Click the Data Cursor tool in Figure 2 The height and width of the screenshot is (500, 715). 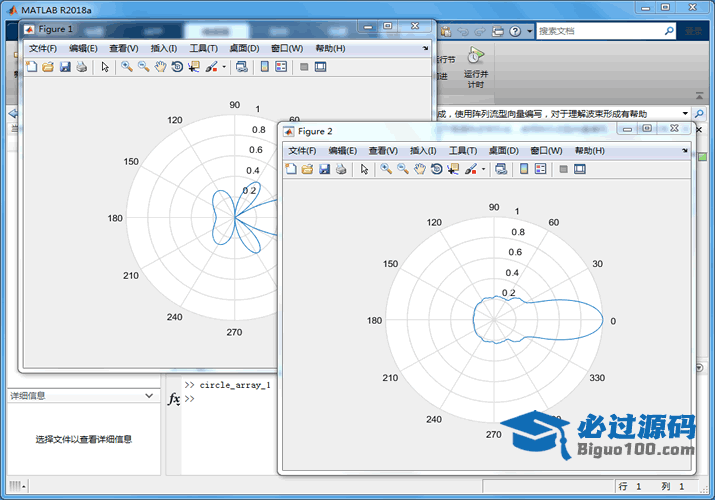tap(453, 169)
